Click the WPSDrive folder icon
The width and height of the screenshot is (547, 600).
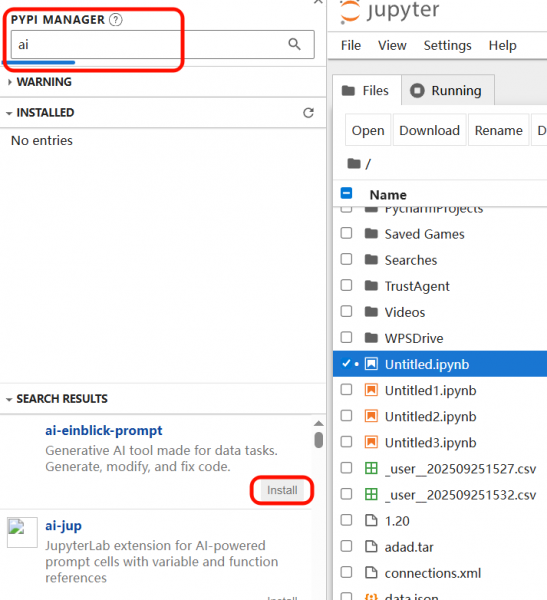371,338
